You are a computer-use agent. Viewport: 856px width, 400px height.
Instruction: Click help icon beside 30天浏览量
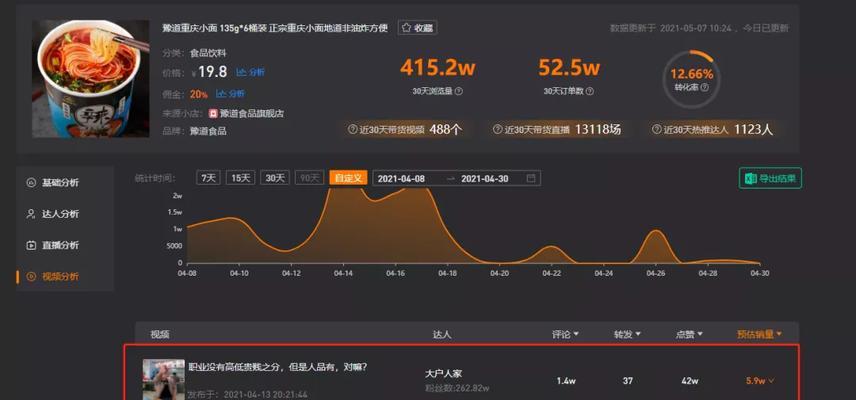tap(459, 92)
